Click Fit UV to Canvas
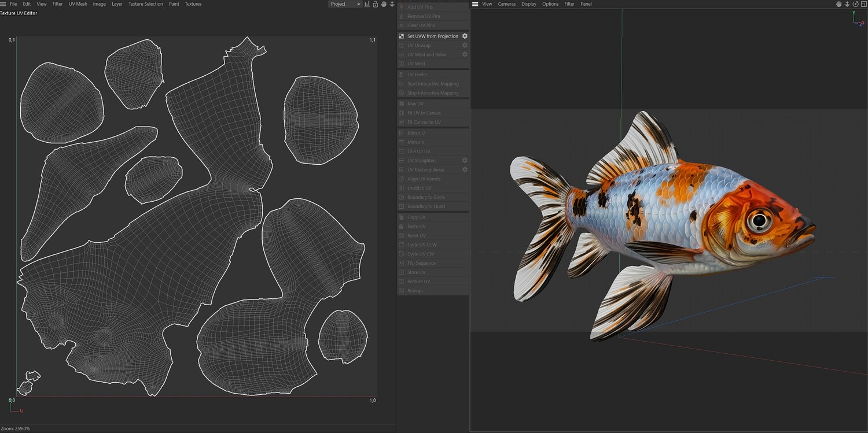 click(433, 113)
